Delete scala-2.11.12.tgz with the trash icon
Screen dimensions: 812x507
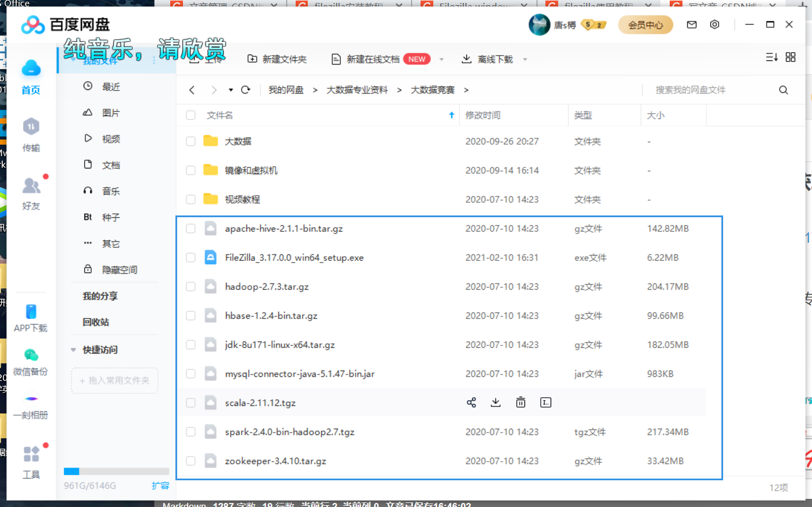pyautogui.click(x=520, y=402)
